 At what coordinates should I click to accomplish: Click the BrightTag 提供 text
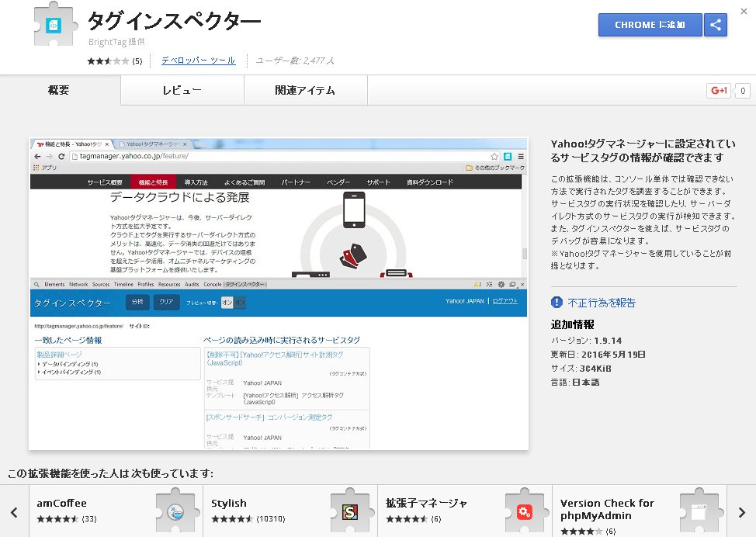click(116, 42)
